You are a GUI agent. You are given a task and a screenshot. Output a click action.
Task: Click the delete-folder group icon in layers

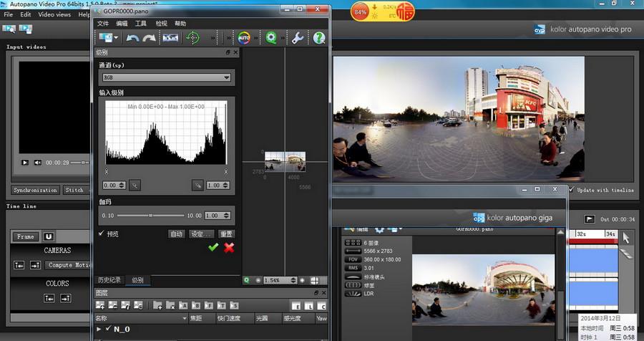coord(170,305)
